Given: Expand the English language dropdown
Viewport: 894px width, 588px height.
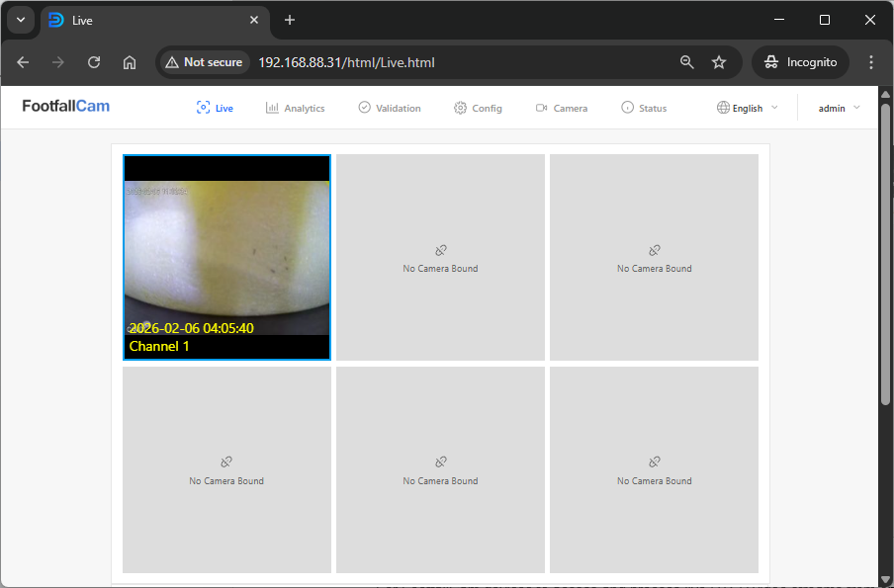Looking at the screenshot, I should click(748, 108).
